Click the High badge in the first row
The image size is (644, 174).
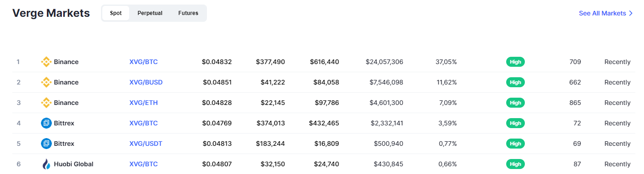(515, 62)
